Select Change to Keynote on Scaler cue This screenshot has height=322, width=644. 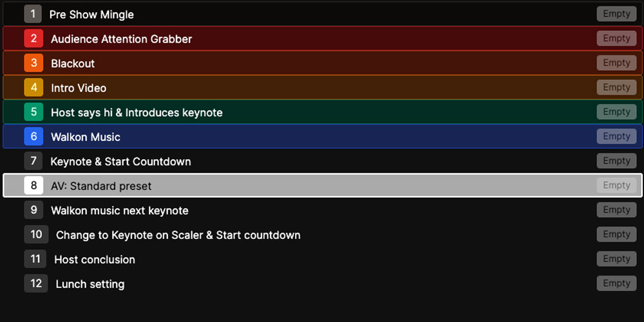click(x=178, y=235)
